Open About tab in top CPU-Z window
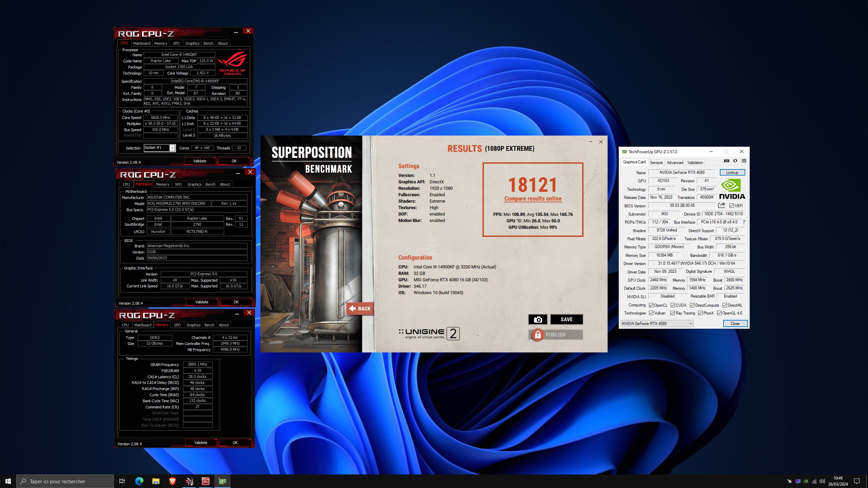 (222, 43)
